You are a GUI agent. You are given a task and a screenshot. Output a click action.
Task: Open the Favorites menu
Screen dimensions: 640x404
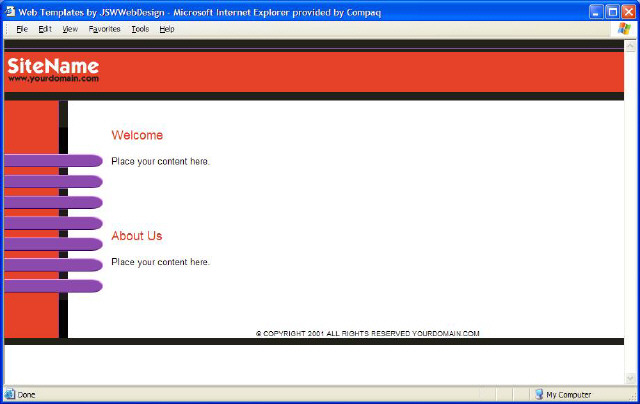pos(104,29)
